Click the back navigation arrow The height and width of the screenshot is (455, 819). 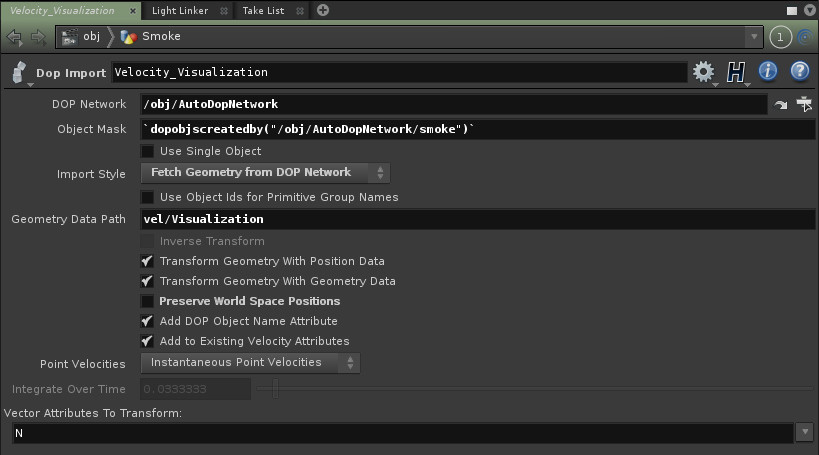click(15, 37)
